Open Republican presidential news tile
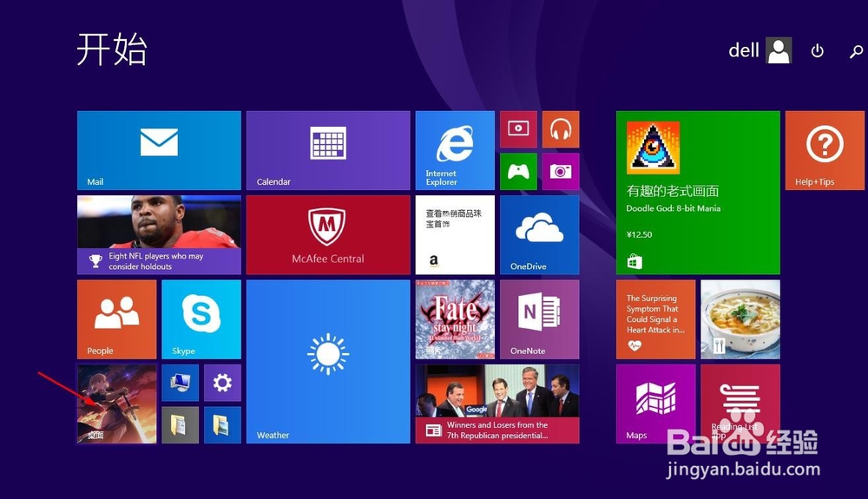This screenshot has width=868, height=499. [497, 404]
